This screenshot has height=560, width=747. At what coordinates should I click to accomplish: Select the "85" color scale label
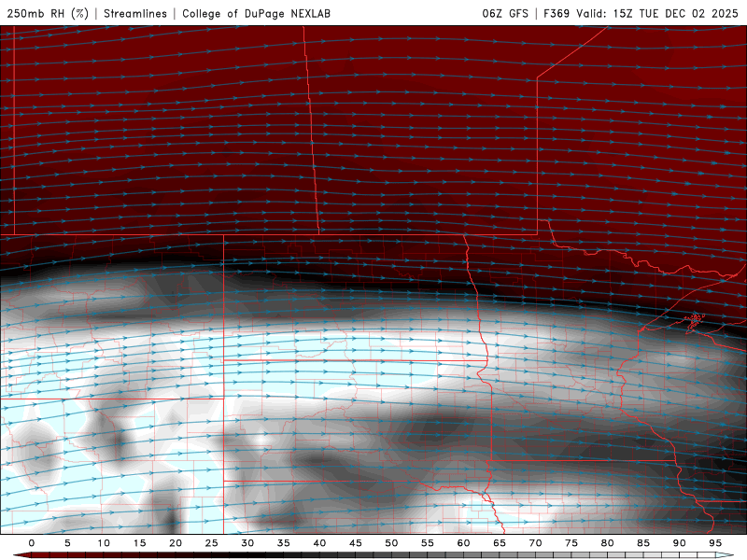[x=643, y=543]
